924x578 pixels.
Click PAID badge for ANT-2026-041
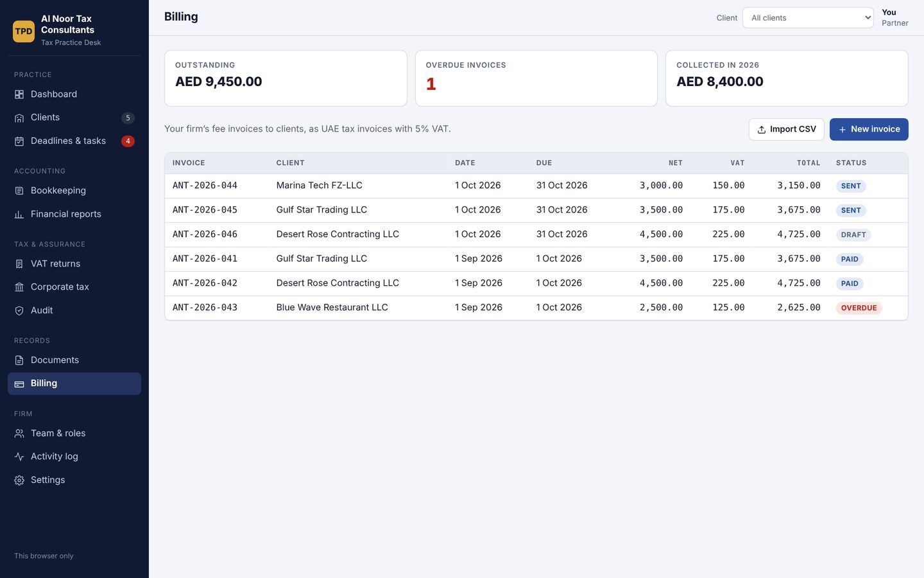point(850,259)
